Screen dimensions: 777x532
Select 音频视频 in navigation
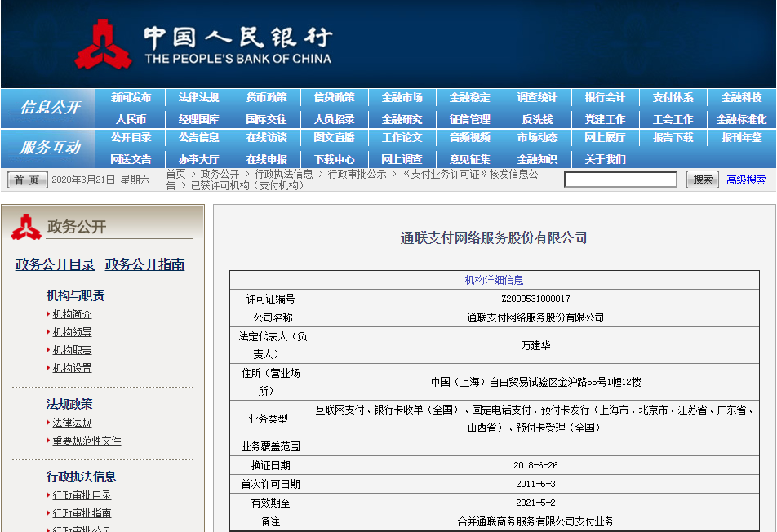click(x=470, y=137)
